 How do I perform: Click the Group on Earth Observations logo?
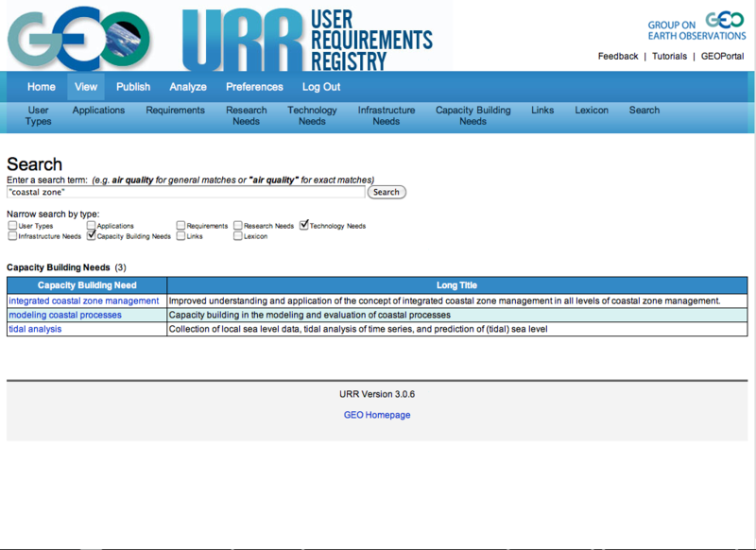click(696, 27)
